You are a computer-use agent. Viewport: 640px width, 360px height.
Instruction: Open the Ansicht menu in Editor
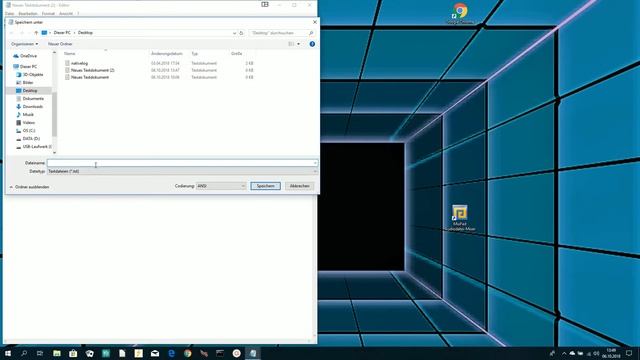[x=66, y=14]
